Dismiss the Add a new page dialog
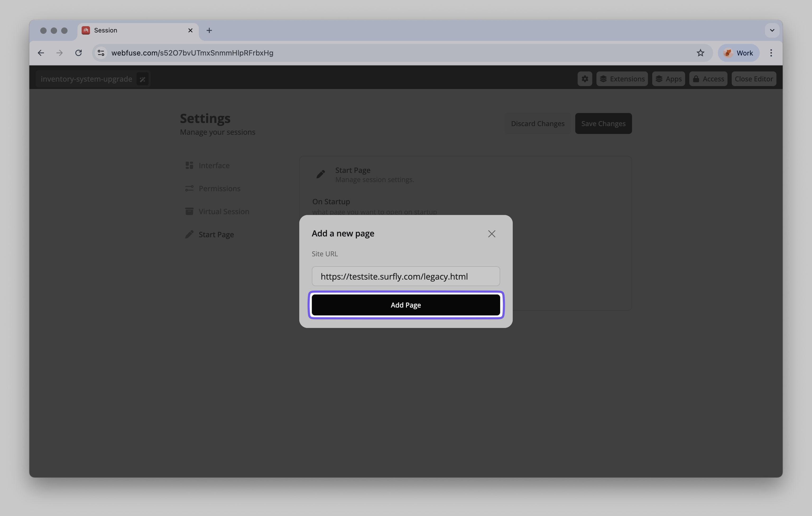The image size is (812, 516). click(x=491, y=234)
